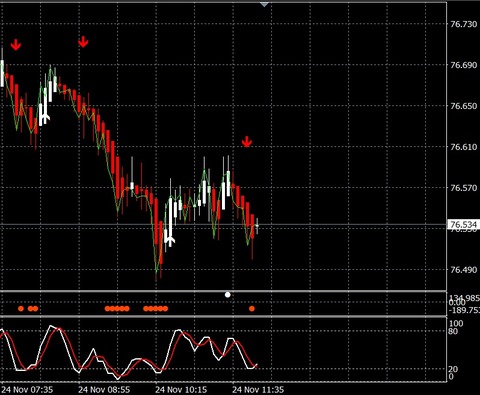
Task: Click the chart shift triangle at top
Action: tap(264, 4)
